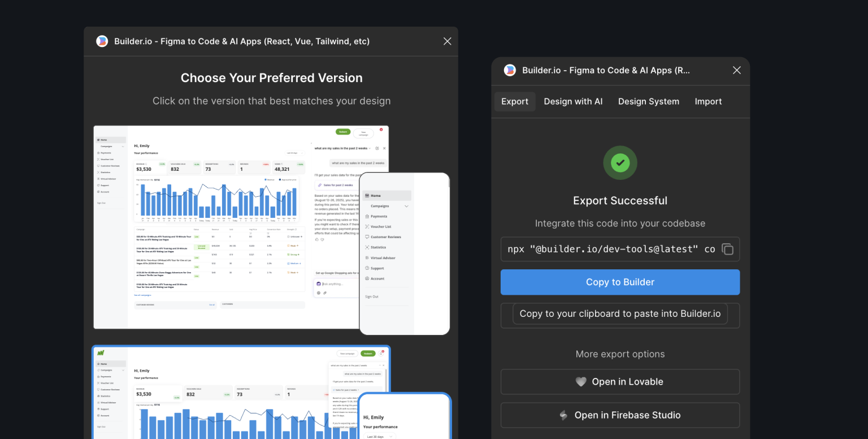The image size is (868, 439).
Task: Click the Copy to Builder button
Action: 620,282
